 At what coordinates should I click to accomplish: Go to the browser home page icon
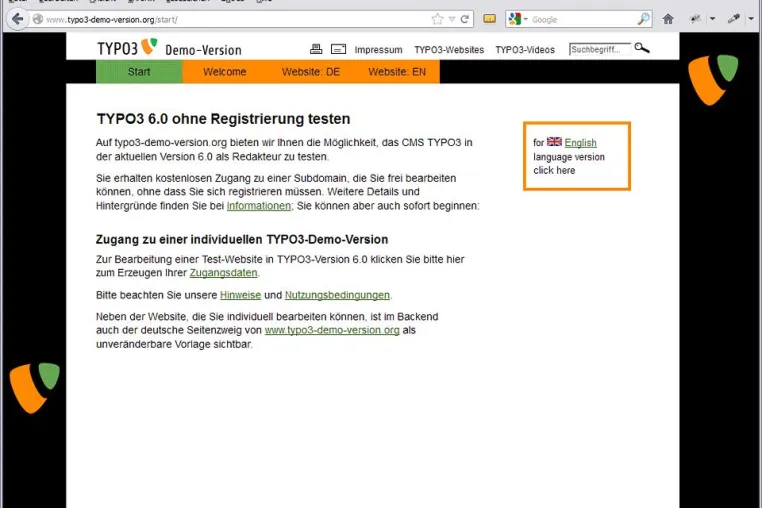pos(668,19)
